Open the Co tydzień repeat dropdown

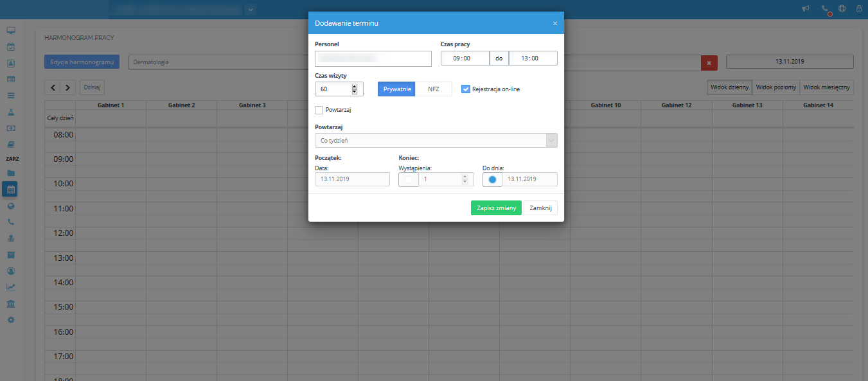click(436, 141)
